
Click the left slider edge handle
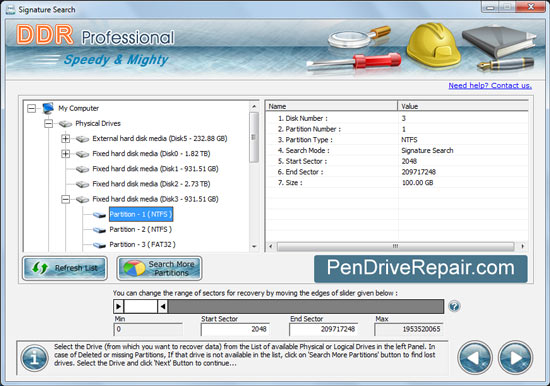pyautogui.click(x=119, y=306)
